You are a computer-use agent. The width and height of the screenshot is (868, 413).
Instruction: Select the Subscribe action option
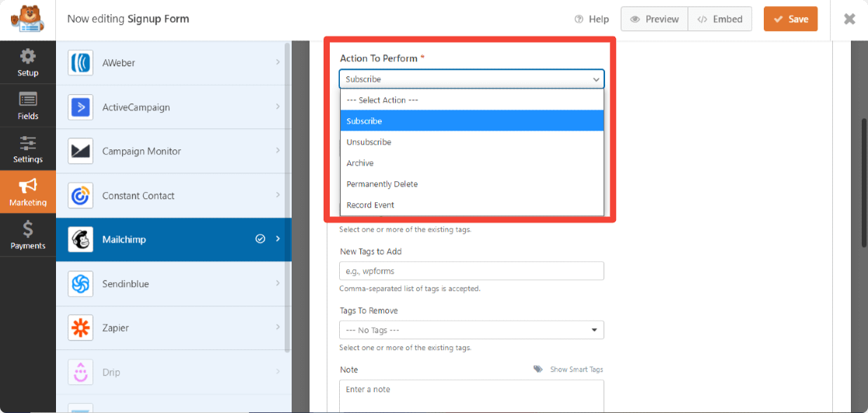(x=471, y=121)
